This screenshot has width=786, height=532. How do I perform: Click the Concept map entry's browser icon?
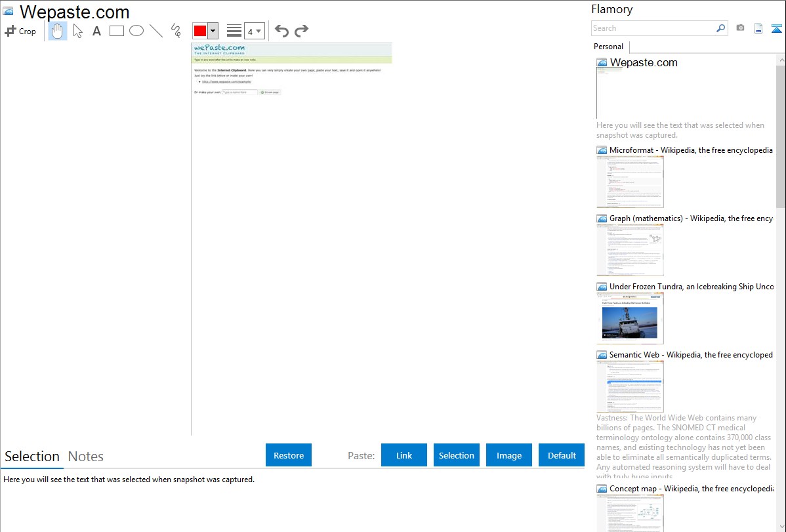602,489
